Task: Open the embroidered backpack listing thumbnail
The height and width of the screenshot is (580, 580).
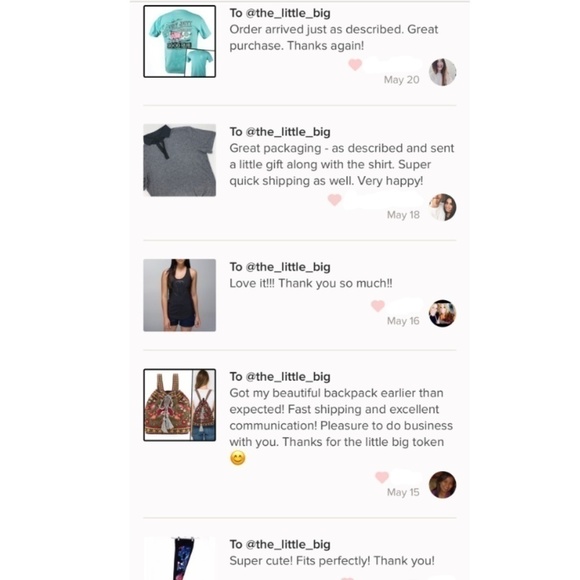Action: 180,405
